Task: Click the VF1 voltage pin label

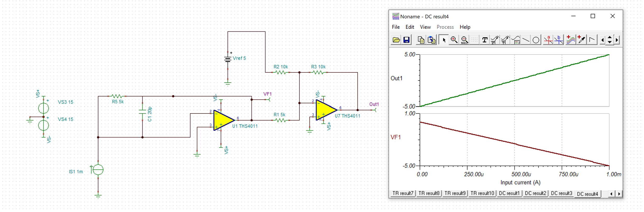Action: [268, 94]
